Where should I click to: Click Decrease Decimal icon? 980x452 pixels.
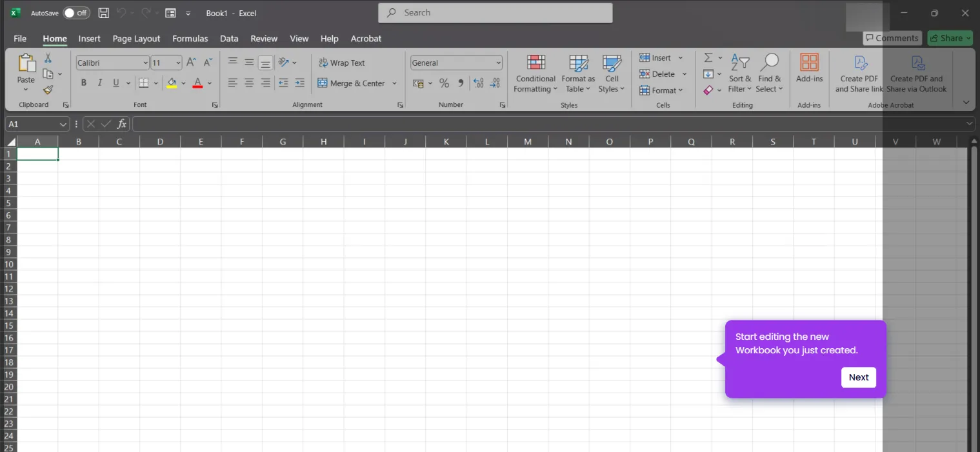[x=495, y=83]
